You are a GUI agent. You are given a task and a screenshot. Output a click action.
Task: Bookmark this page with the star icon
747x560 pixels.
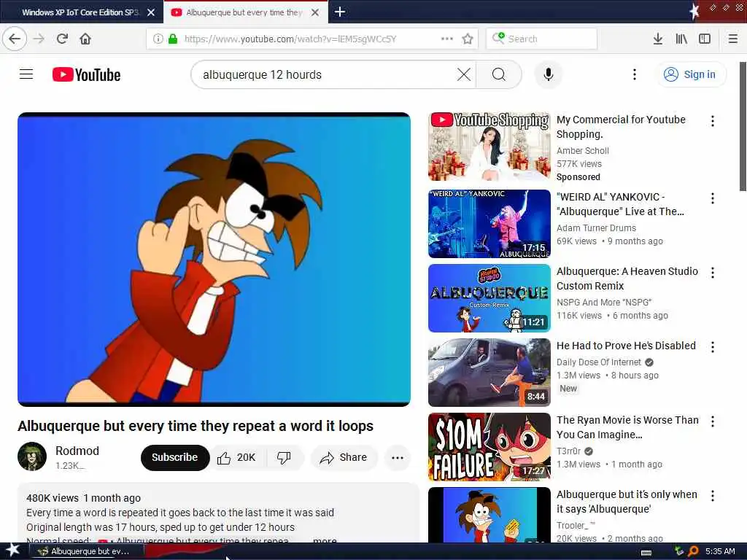click(x=468, y=39)
